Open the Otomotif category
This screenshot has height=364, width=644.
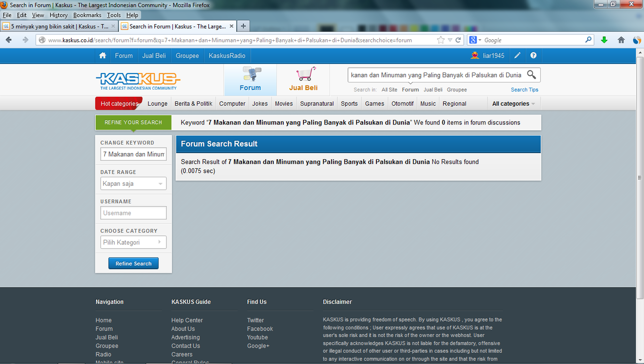(x=403, y=104)
